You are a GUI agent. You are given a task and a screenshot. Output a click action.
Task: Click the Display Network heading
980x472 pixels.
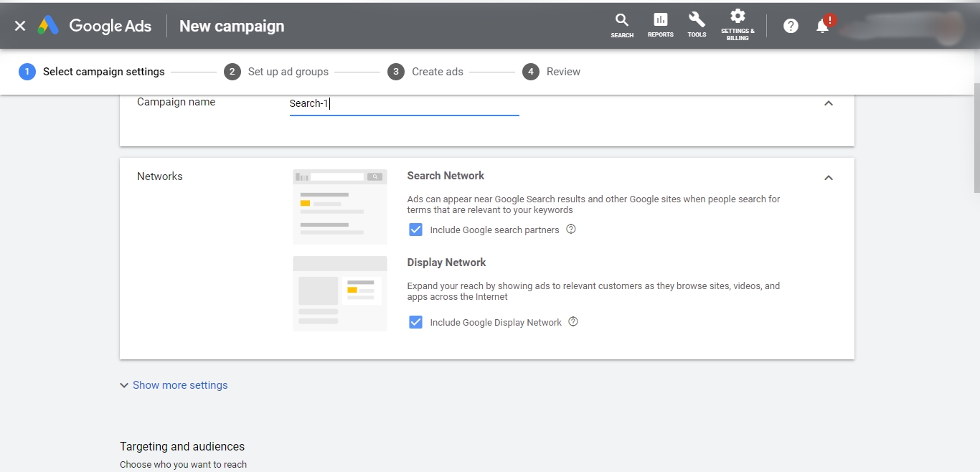[x=446, y=263]
